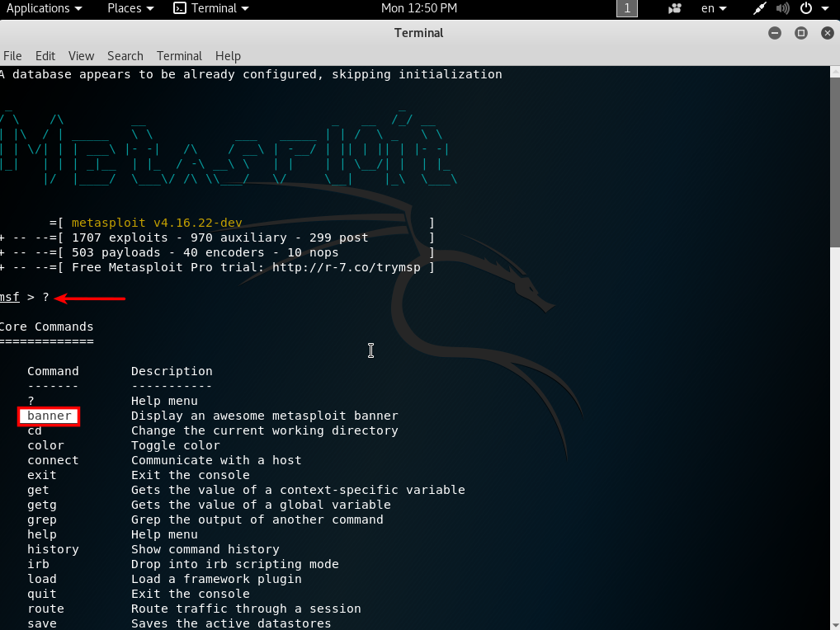Expand the Places dropdown
The height and width of the screenshot is (630, 840).
pyautogui.click(x=130, y=8)
